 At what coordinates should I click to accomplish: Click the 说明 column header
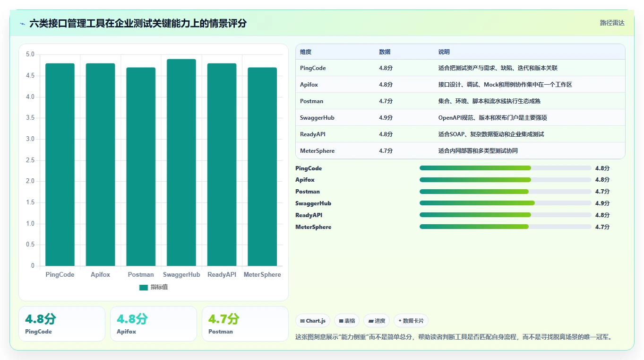(x=444, y=52)
